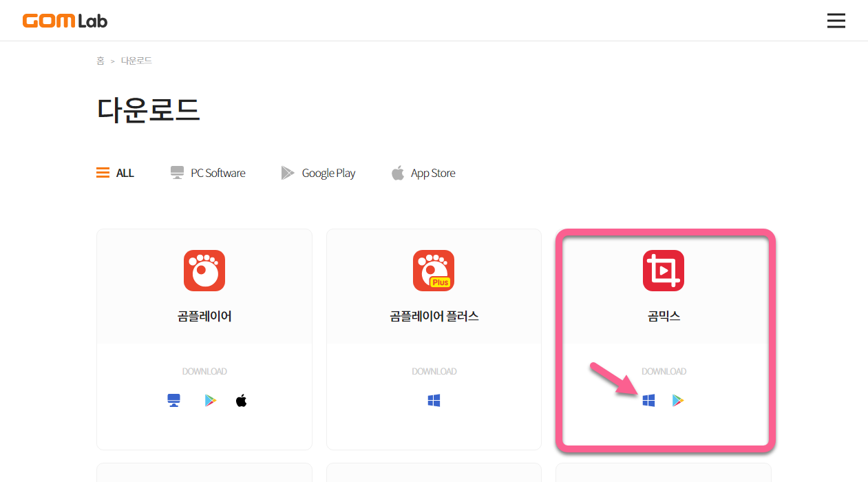This screenshot has height=482, width=868.
Task: Download 곰믹스 Windows version icon
Action: (648, 401)
